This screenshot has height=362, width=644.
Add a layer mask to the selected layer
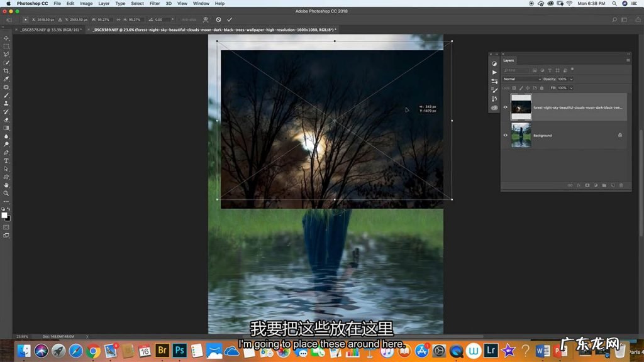click(587, 185)
